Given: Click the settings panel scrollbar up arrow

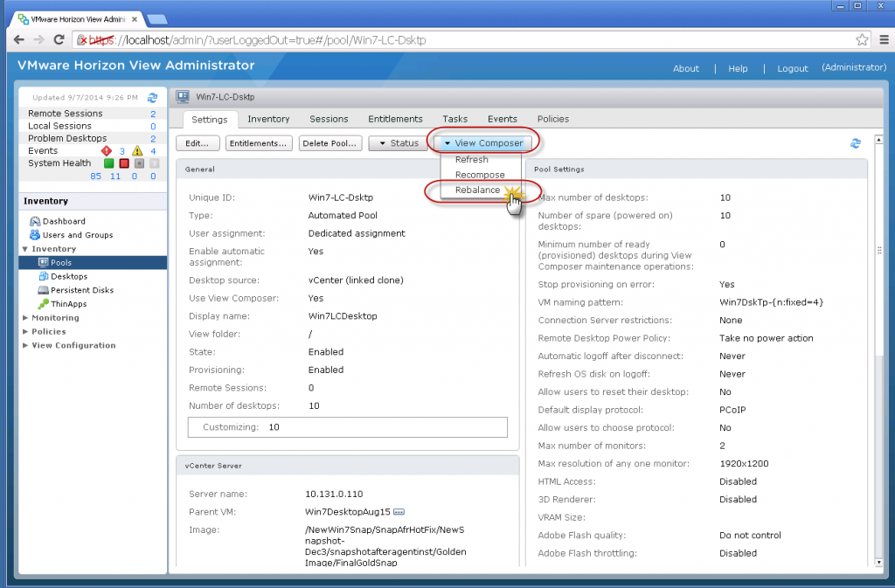Looking at the screenshot, I should click(x=878, y=139).
